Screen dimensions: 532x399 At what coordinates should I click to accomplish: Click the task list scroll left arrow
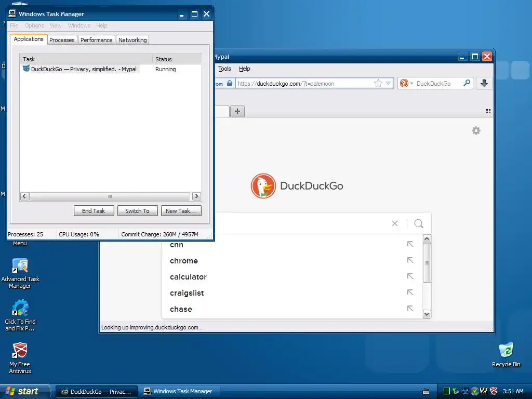24,196
